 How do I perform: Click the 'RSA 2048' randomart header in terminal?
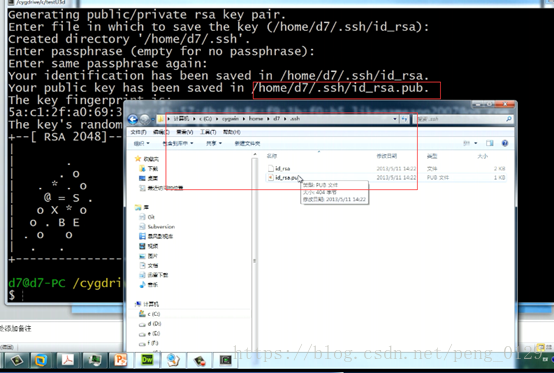pos(75,137)
